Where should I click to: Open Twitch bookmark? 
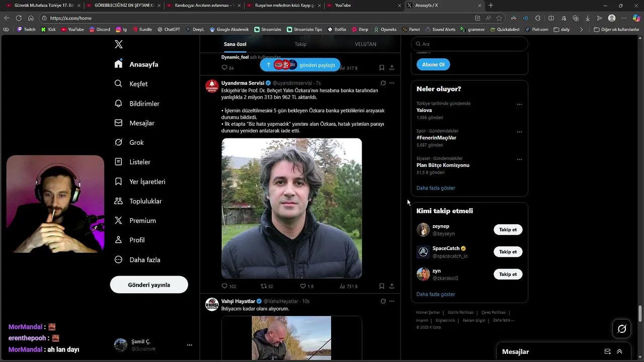pyautogui.click(x=26, y=29)
